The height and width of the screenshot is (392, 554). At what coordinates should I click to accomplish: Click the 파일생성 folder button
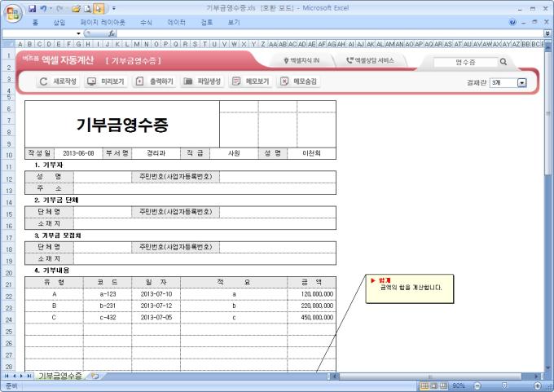click(x=203, y=81)
